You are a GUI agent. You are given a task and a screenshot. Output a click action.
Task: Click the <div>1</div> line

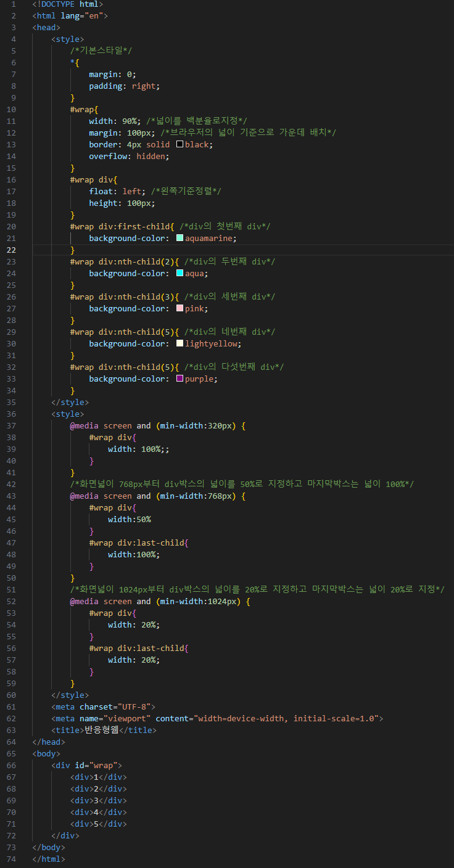(99, 777)
